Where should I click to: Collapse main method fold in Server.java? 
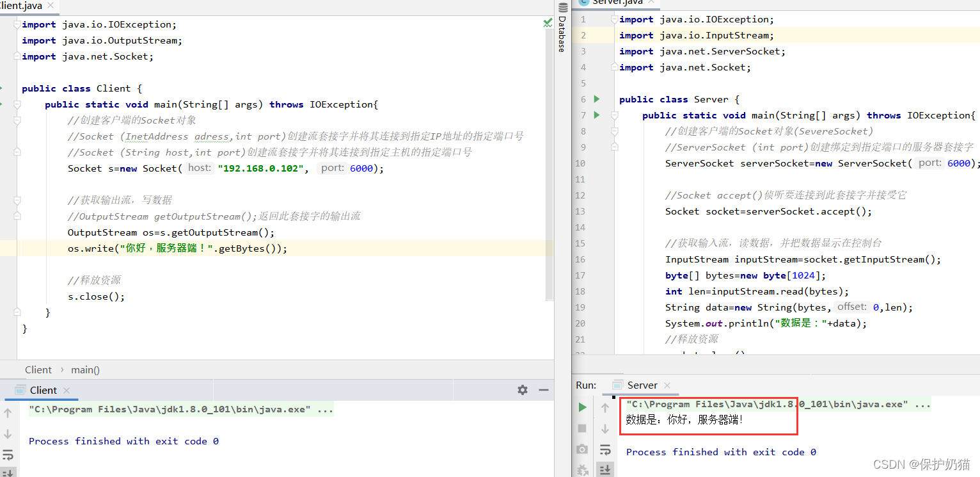[x=614, y=115]
